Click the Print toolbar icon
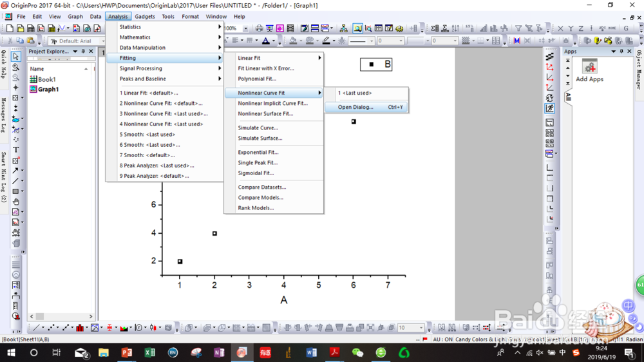This screenshot has width=644, height=362. tap(259, 28)
